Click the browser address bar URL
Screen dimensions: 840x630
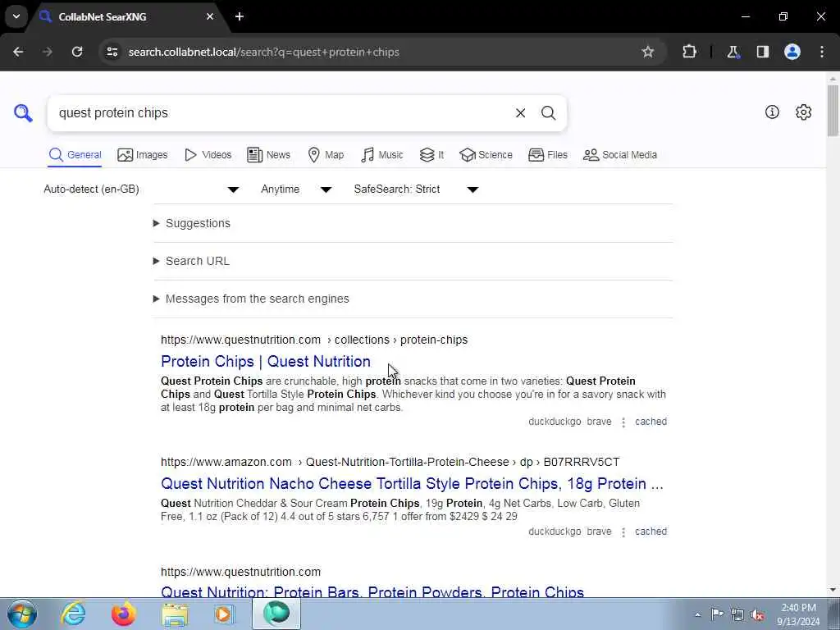coord(263,52)
